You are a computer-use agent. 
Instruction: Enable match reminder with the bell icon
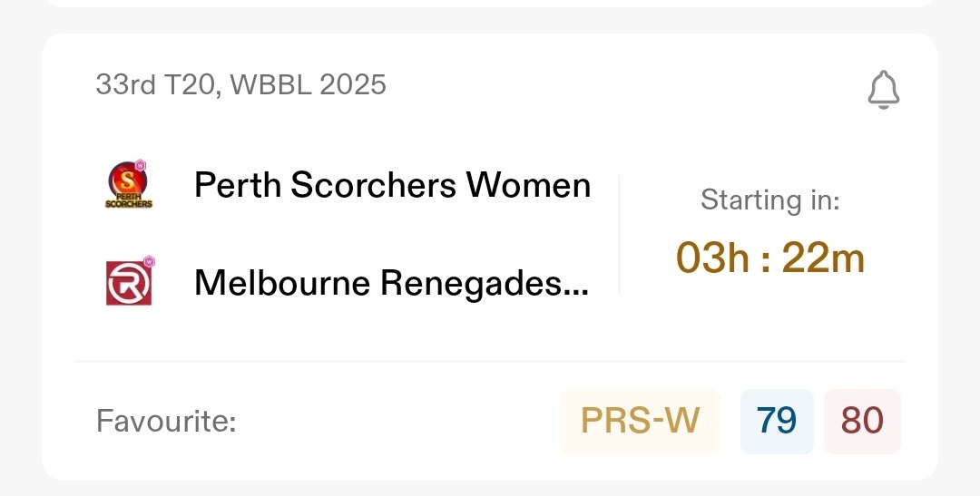tap(883, 90)
